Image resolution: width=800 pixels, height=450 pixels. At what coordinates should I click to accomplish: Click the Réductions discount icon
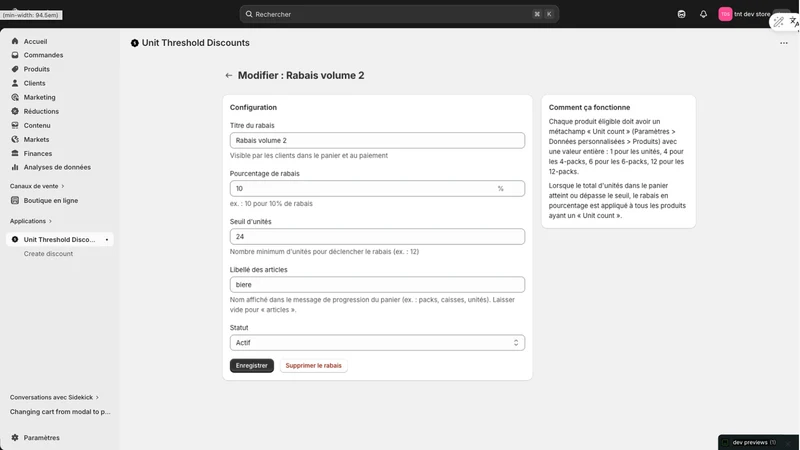[x=15, y=111]
